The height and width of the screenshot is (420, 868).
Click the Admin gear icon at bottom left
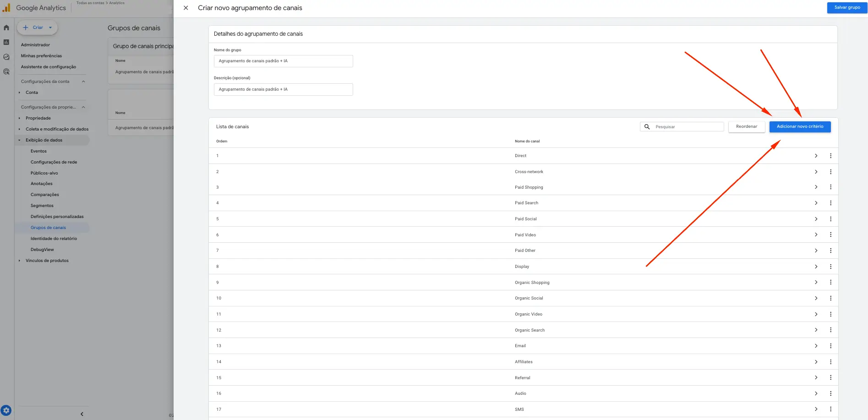pyautogui.click(x=6, y=410)
